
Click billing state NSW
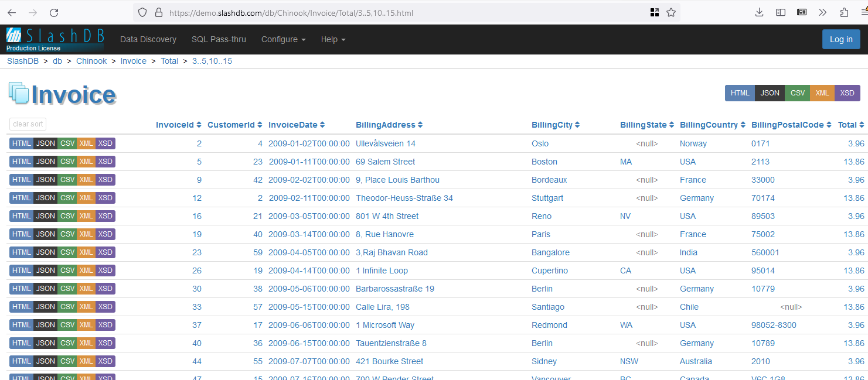click(629, 361)
